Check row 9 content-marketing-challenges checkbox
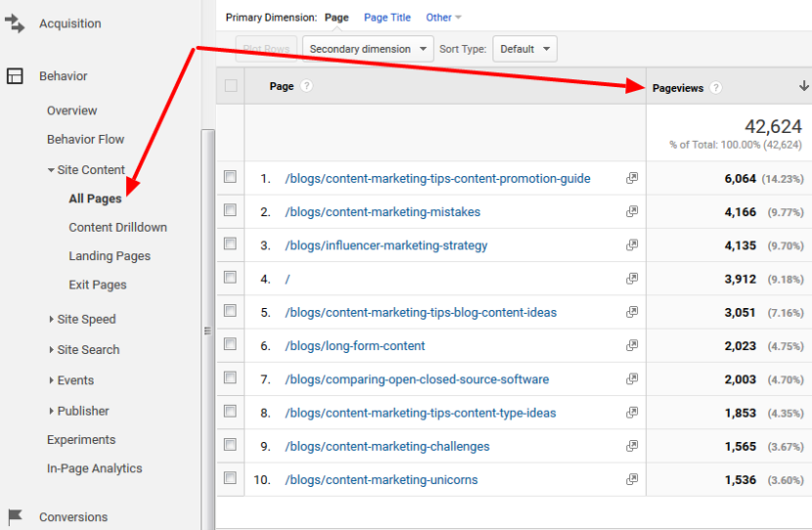 [230, 445]
